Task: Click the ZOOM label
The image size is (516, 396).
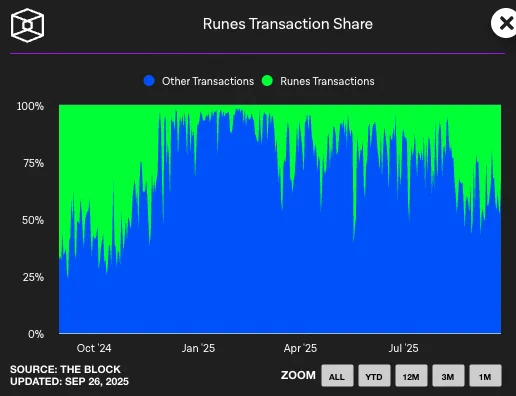Action: (298, 375)
